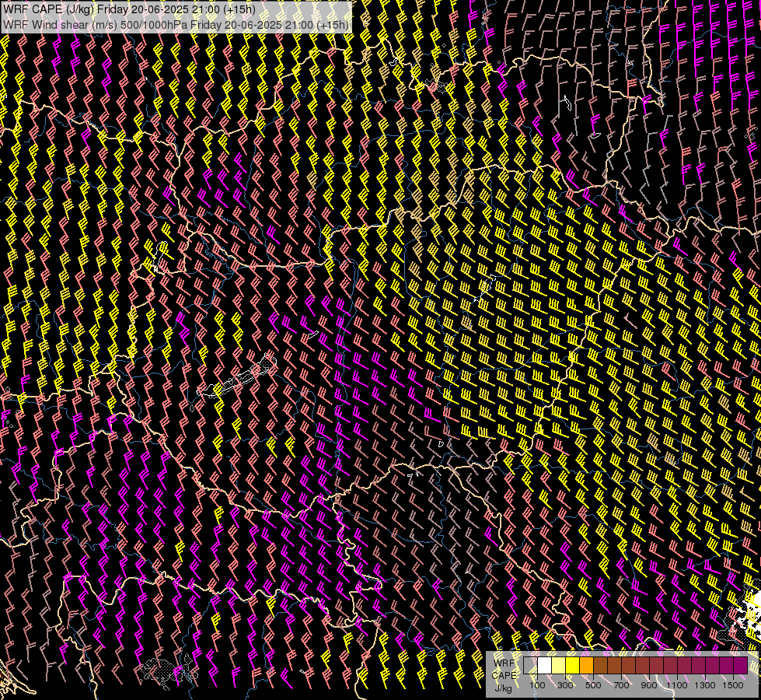Select the transparent below-100 legend swatch
The width and height of the screenshot is (761, 700).
click(x=530, y=666)
